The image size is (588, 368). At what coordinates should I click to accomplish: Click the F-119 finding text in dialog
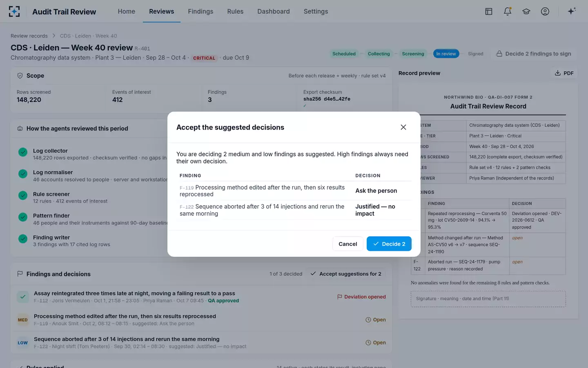coord(262,191)
